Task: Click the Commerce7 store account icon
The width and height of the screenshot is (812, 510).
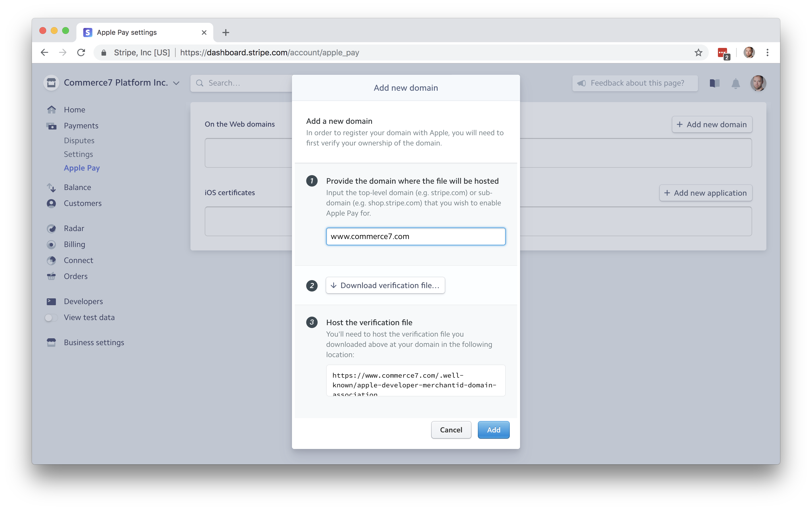Action: pos(51,83)
